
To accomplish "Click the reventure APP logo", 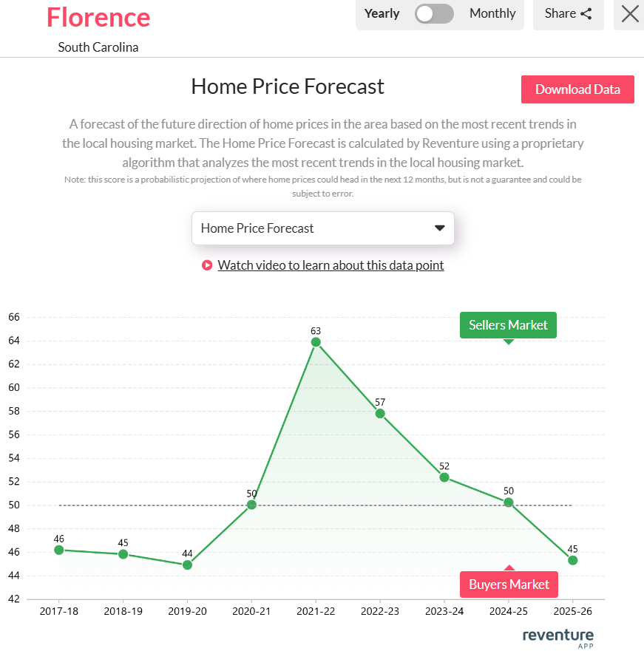I will coord(557,637).
